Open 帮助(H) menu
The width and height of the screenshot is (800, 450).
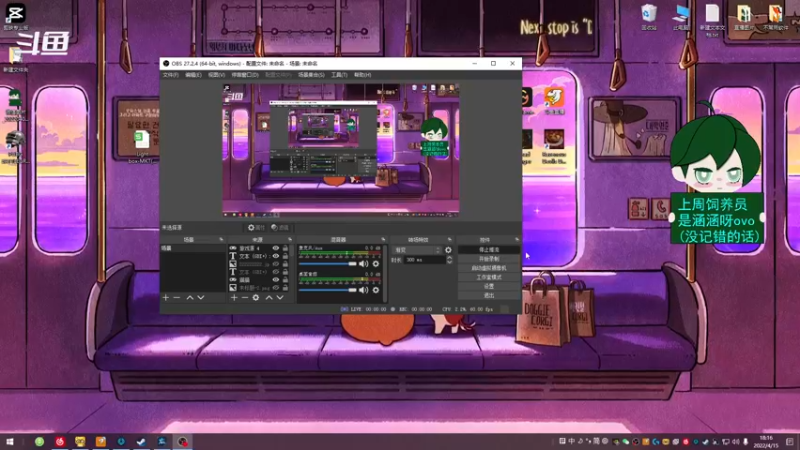click(x=362, y=75)
